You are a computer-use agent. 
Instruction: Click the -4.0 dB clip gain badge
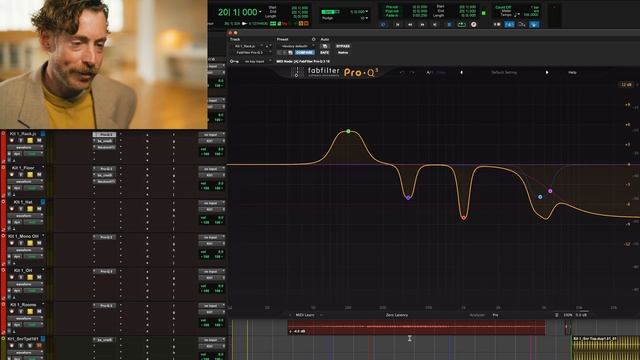point(298,331)
